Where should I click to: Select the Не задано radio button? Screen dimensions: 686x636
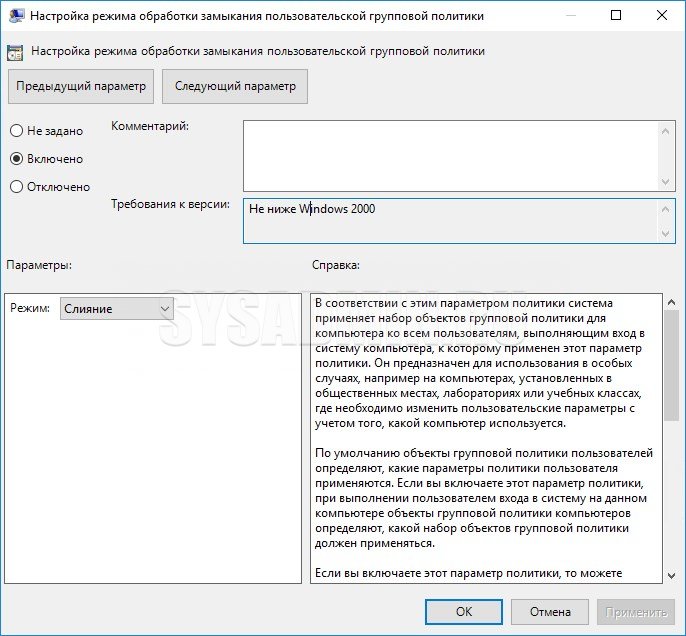tap(16, 131)
